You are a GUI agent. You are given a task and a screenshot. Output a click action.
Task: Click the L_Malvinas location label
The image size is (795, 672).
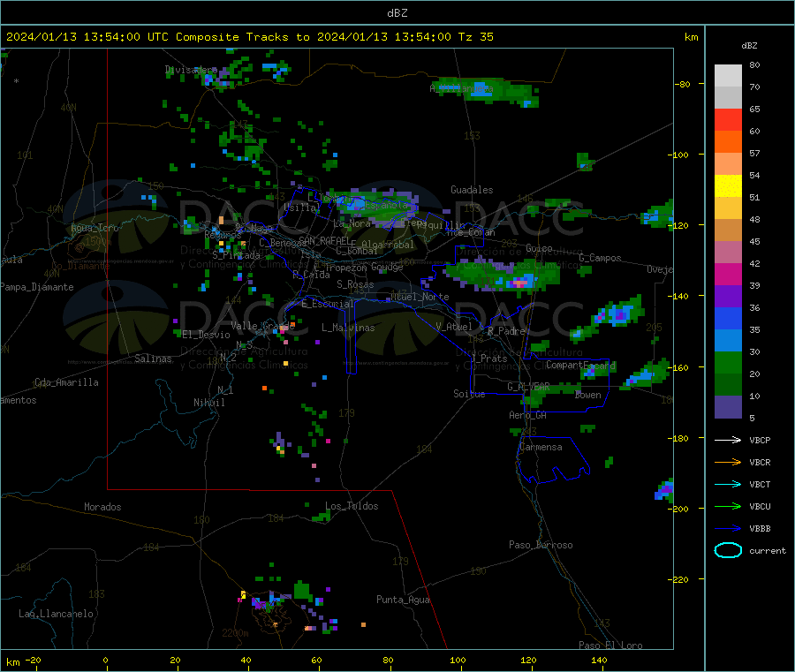tap(348, 328)
